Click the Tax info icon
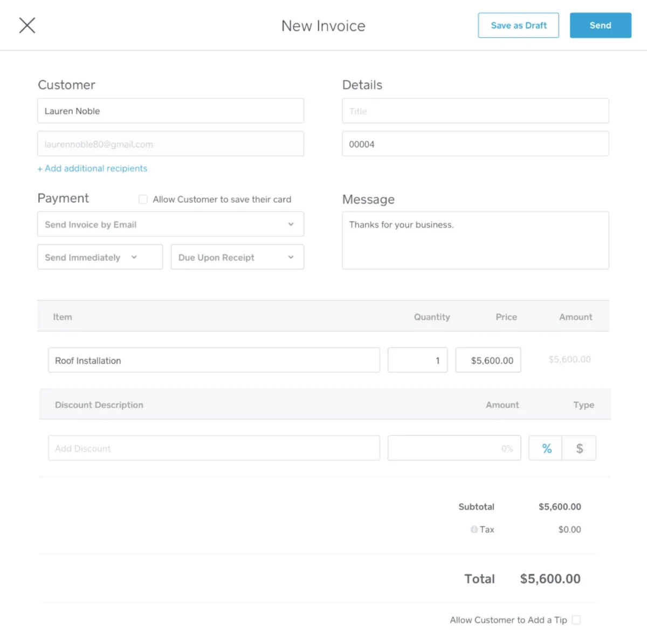Screen dimensions: 647x644 point(474,530)
